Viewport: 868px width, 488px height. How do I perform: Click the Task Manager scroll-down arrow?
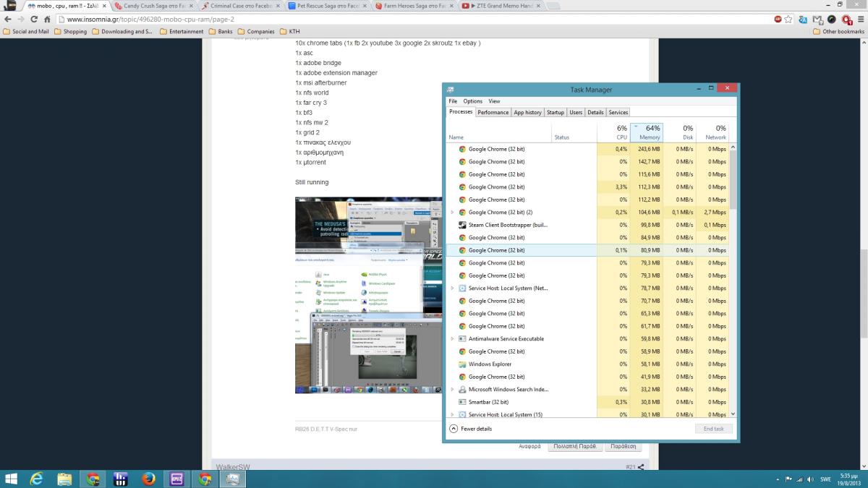point(733,414)
